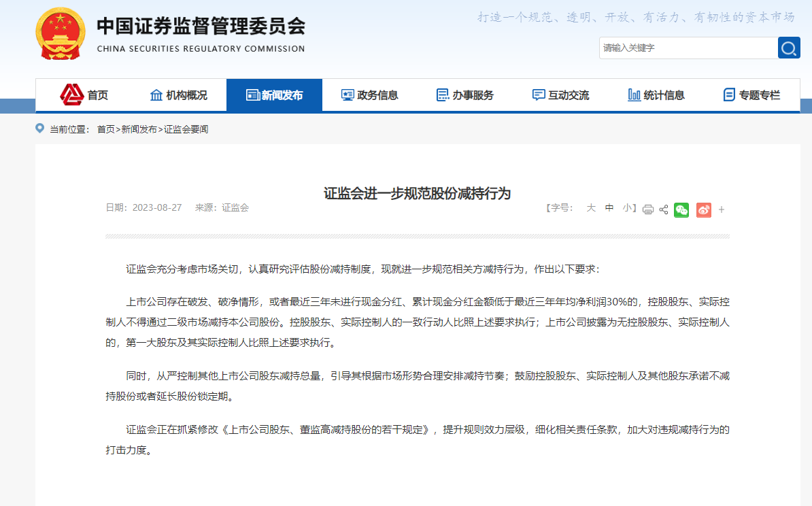Image resolution: width=812 pixels, height=506 pixels.
Task: Go to 首页 in the breadcrumb
Action: click(105, 129)
